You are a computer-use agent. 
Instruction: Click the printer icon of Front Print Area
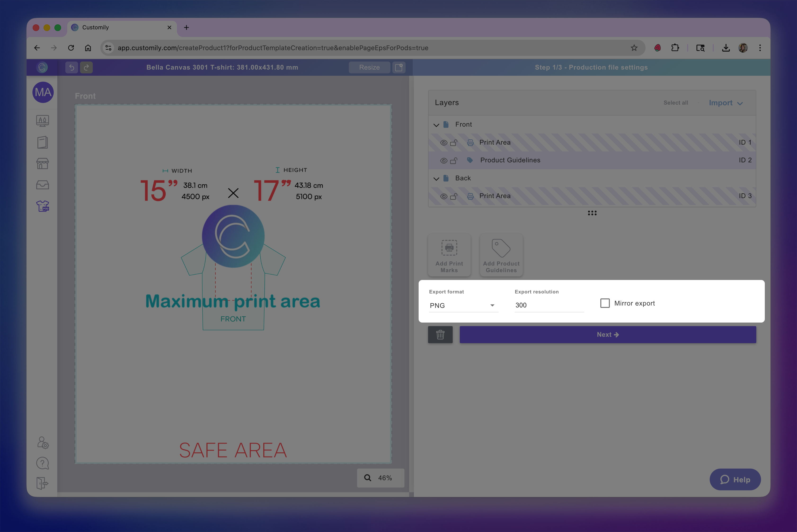(x=470, y=142)
